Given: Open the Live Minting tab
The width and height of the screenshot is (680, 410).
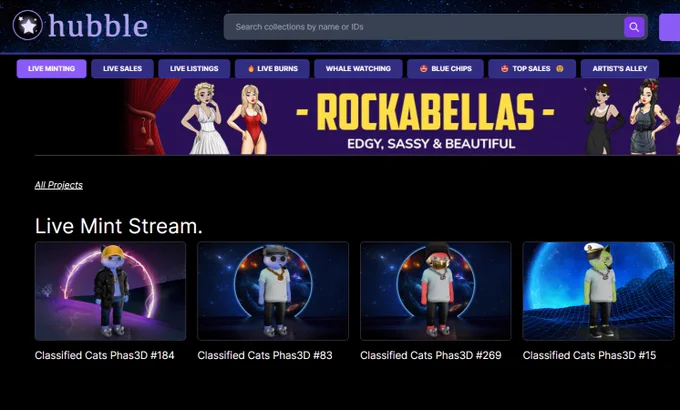Looking at the screenshot, I should (x=52, y=69).
